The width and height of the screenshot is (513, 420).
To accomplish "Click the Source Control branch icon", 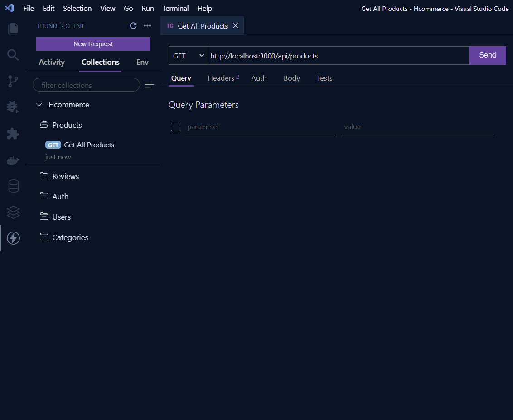I will click(13, 81).
